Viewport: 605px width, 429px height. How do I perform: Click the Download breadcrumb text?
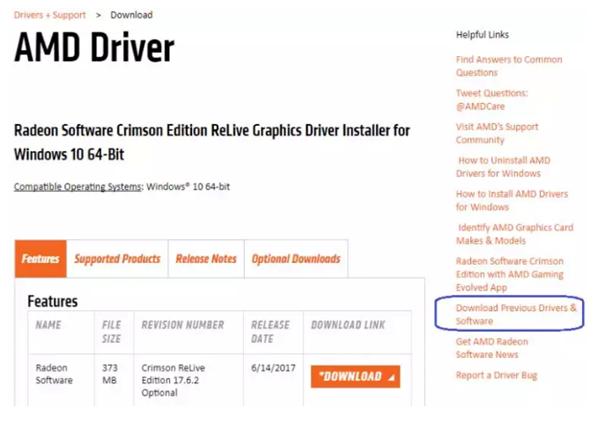point(132,15)
